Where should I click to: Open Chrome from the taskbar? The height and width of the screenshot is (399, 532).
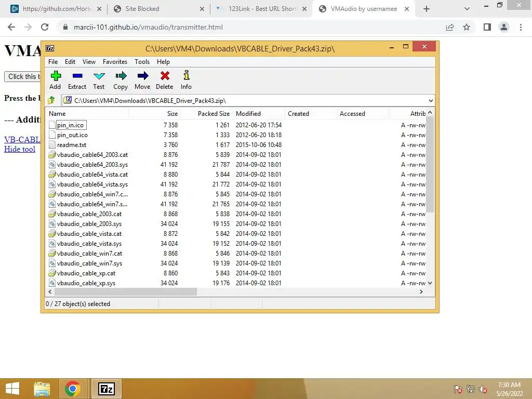pyautogui.click(x=73, y=389)
